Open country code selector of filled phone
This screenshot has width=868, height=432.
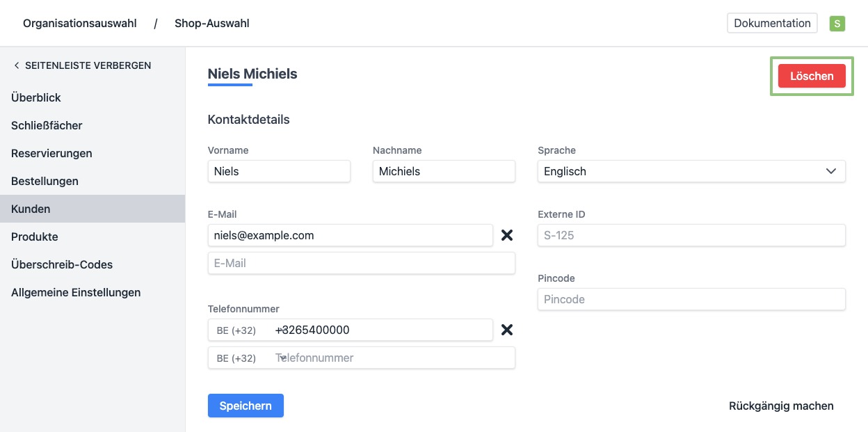pyautogui.click(x=240, y=330)
